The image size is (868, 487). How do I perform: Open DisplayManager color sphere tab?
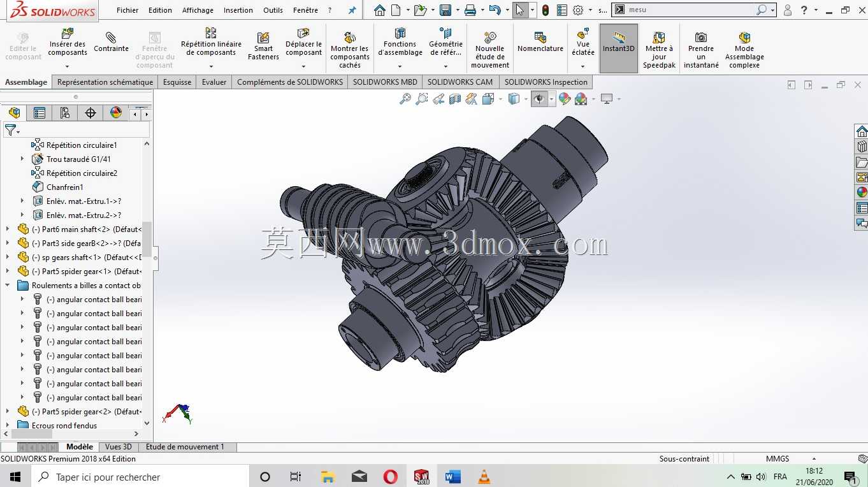click(116, 113)
